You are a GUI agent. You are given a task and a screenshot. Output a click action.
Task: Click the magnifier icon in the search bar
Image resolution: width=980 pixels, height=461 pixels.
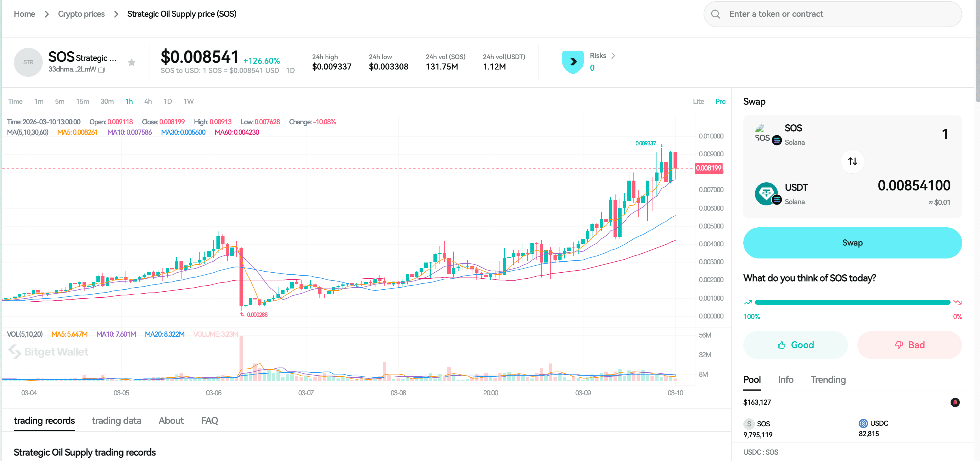[716, 14]
